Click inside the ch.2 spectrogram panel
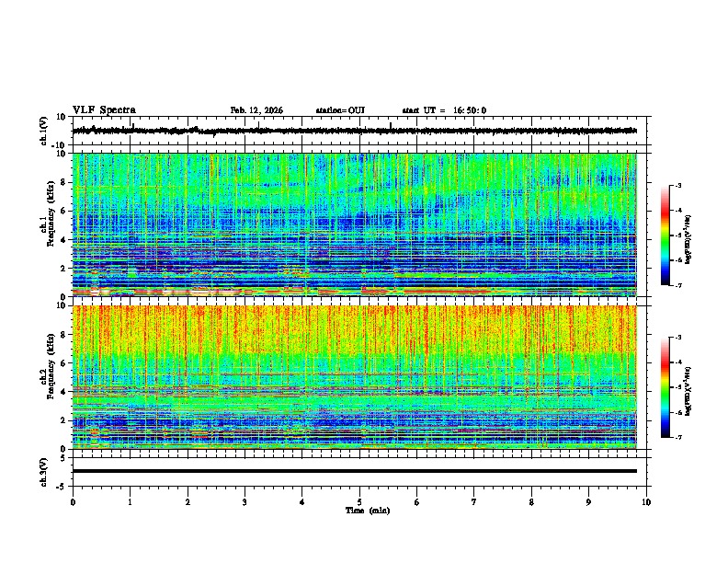 click(355, 377)
